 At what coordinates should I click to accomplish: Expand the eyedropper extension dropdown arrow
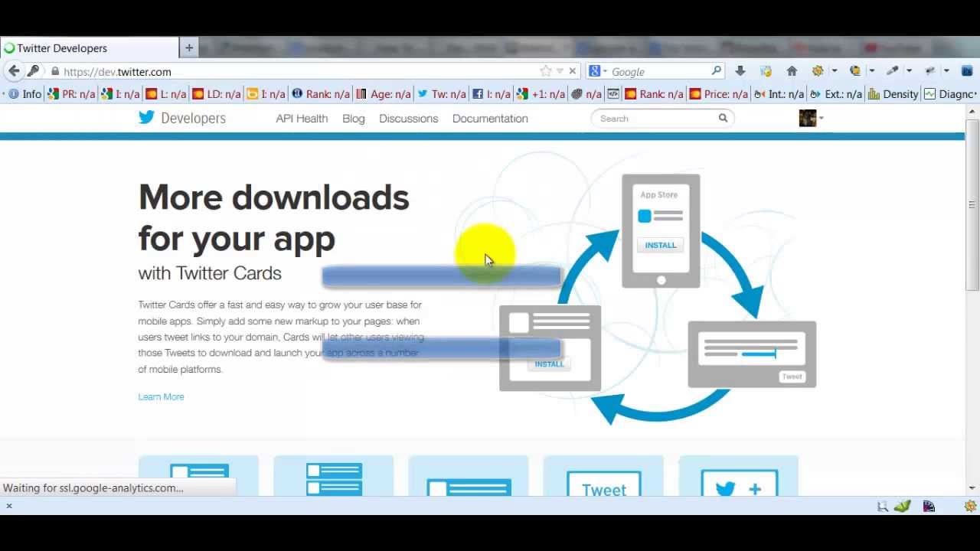(x=909, y=71)
